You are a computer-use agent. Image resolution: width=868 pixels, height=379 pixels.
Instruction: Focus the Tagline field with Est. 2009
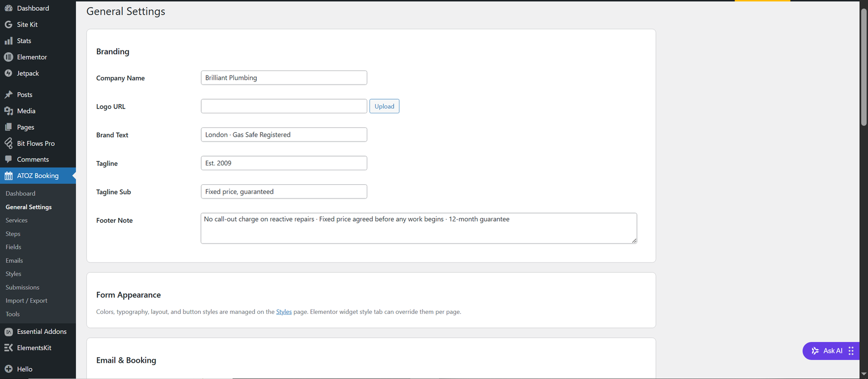coord(284,163)
